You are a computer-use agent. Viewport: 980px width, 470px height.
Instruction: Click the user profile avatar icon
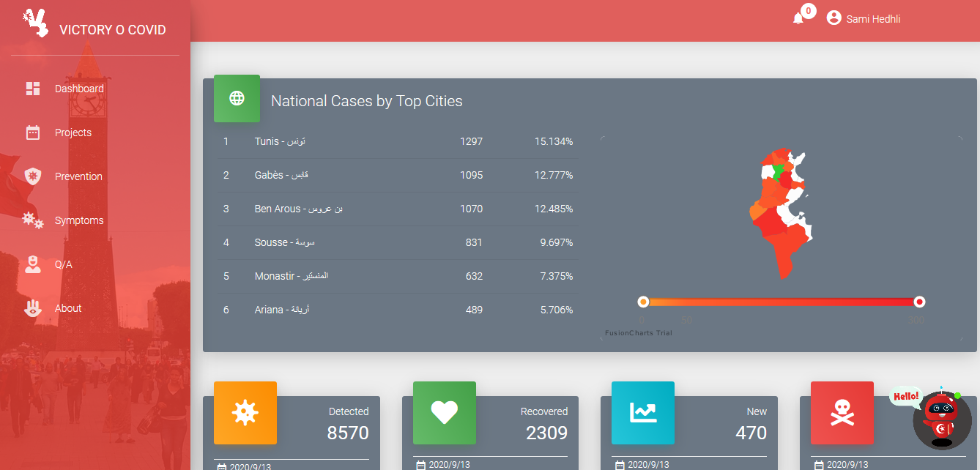pos(834,18)
